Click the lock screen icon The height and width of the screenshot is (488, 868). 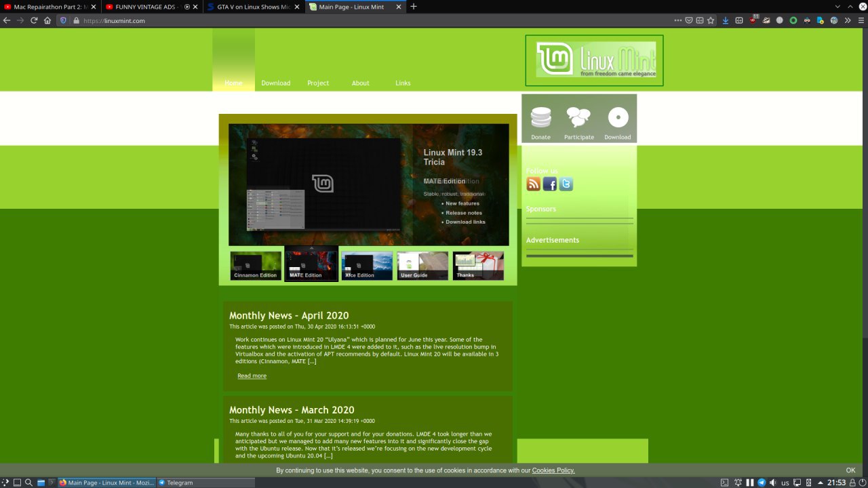coord(851,483)
